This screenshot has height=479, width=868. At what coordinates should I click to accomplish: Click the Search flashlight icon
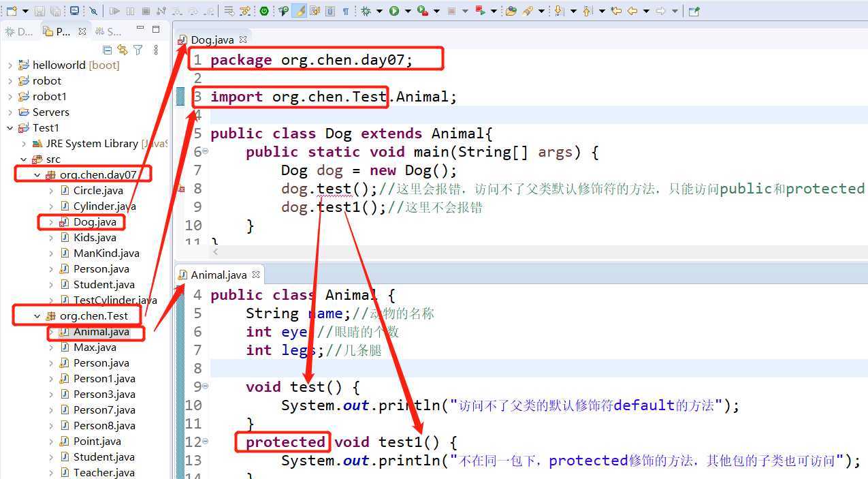coord(528,11)
